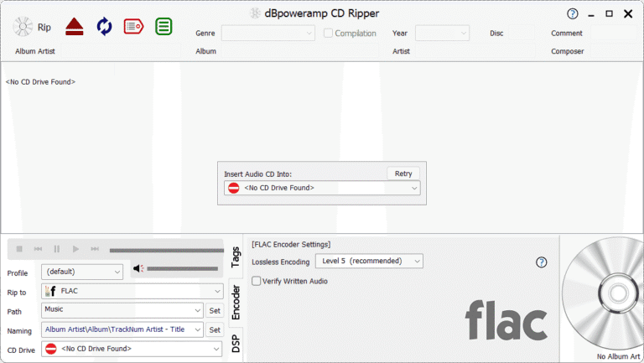Minimize the dBpoweramp window
This screenshot has height=363, width=644.
(x=591, y=14)
